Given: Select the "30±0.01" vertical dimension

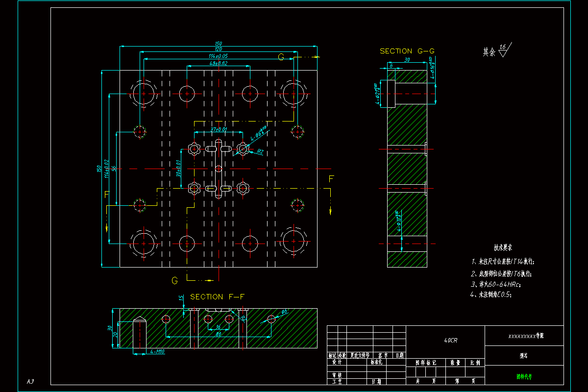Looking at the screenshot, I should (178, 168).
